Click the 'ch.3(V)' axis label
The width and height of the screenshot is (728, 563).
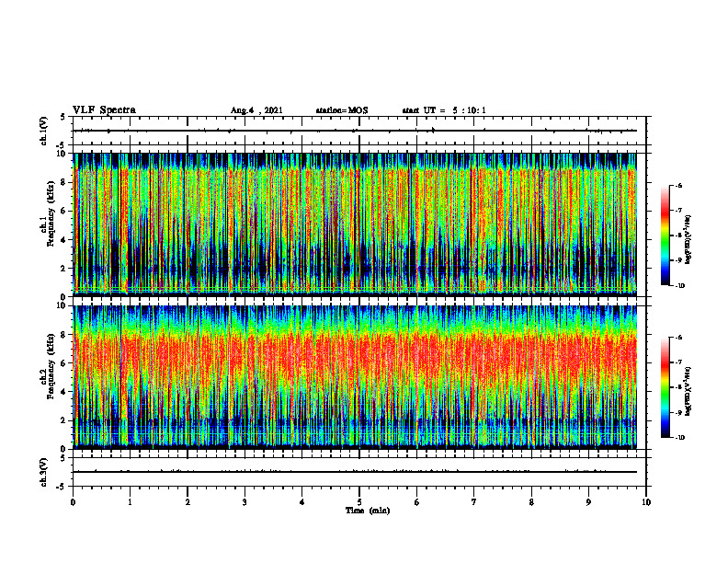point(43,472)
